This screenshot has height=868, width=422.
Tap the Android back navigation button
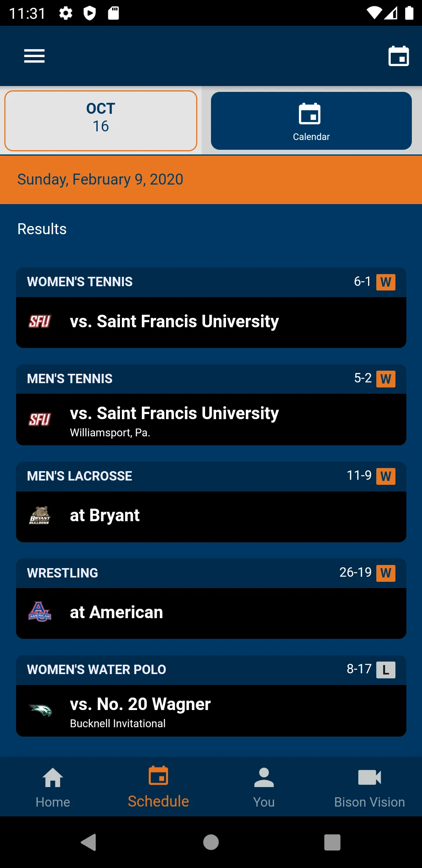click(89, 842)
